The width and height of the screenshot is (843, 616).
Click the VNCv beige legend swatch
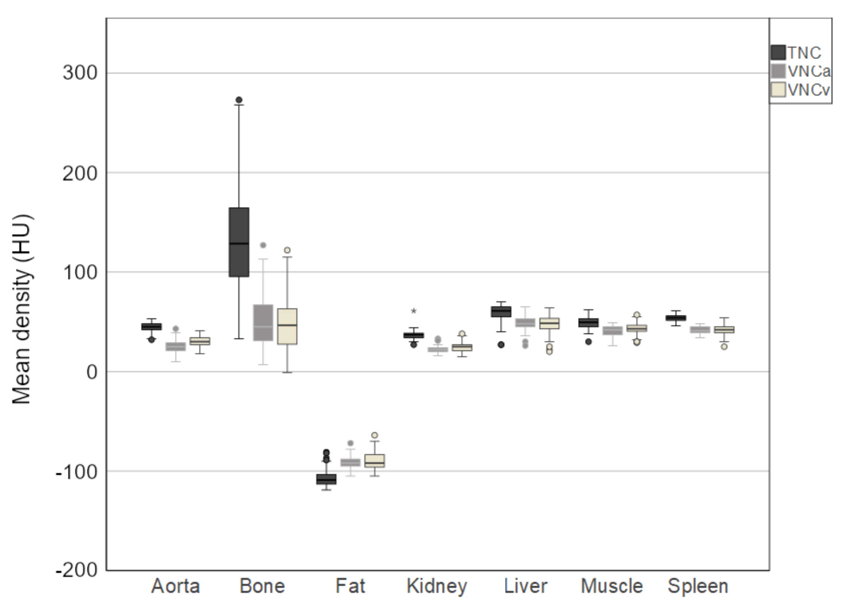[778, 89]
